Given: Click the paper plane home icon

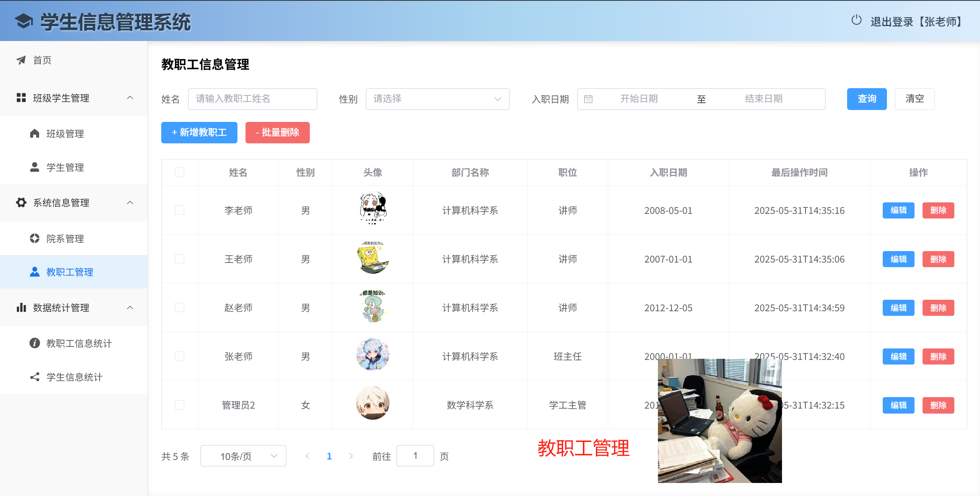Looking at the screenshot, I should tap(21, 60).
